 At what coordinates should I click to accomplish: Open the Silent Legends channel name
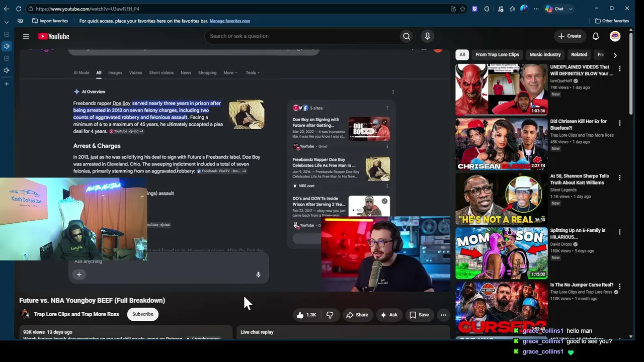click(x=563, y=190)
